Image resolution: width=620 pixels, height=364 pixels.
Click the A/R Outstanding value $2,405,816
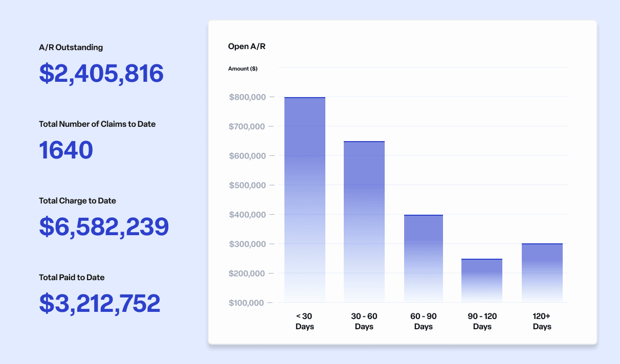coord(101,74)
